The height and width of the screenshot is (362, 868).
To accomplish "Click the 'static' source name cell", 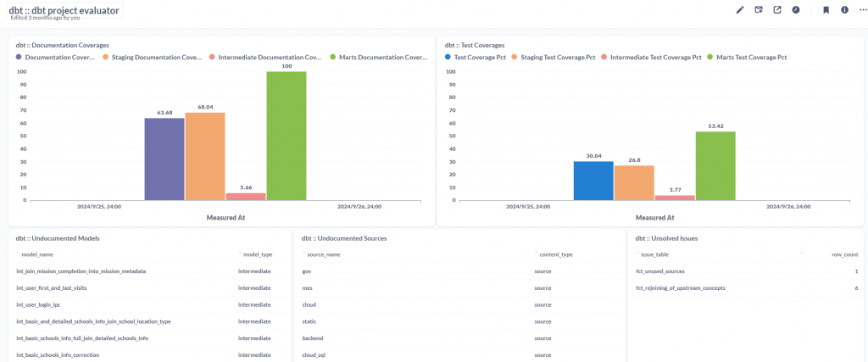I will [309, 321].
